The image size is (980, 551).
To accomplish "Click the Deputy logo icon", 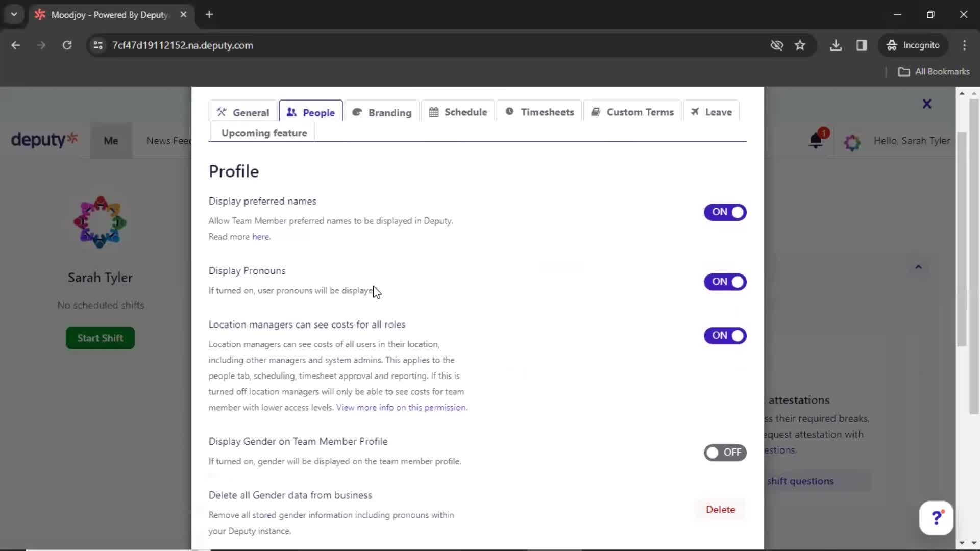I will (44, 139).
